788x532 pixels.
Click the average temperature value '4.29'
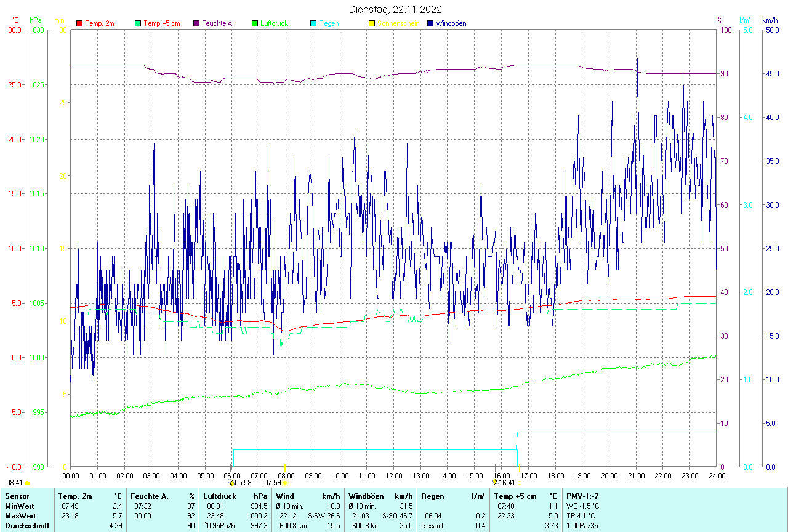click(116, 526)
